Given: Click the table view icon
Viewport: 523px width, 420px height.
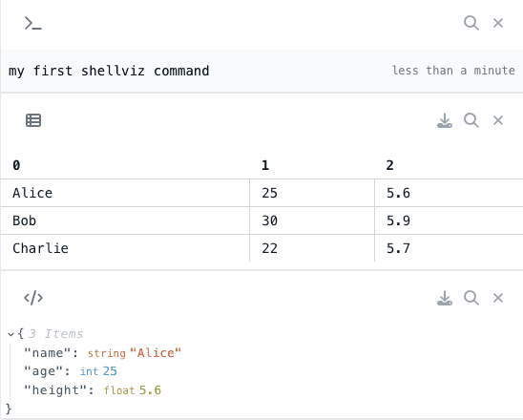Looking at the screenshot, I should (x=33, y=120).
